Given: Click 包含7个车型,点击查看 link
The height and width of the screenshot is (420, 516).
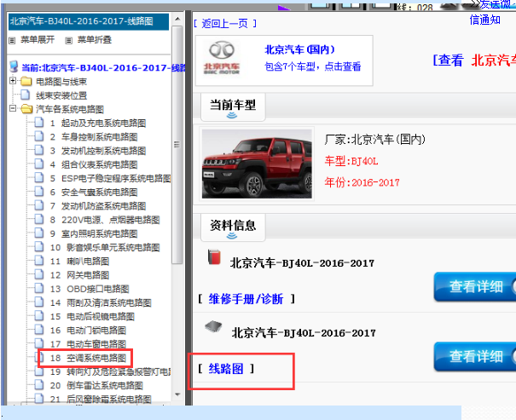Looking at the screenshot, I should pyautogui.click(x=313, y=66).
